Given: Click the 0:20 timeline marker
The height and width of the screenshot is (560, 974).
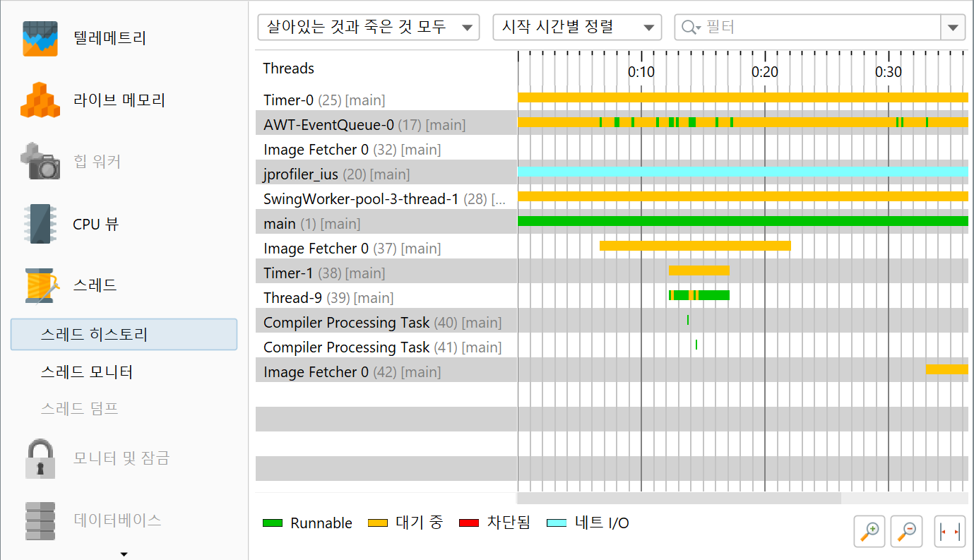Looking at the screenshot, I should [765, 72].
